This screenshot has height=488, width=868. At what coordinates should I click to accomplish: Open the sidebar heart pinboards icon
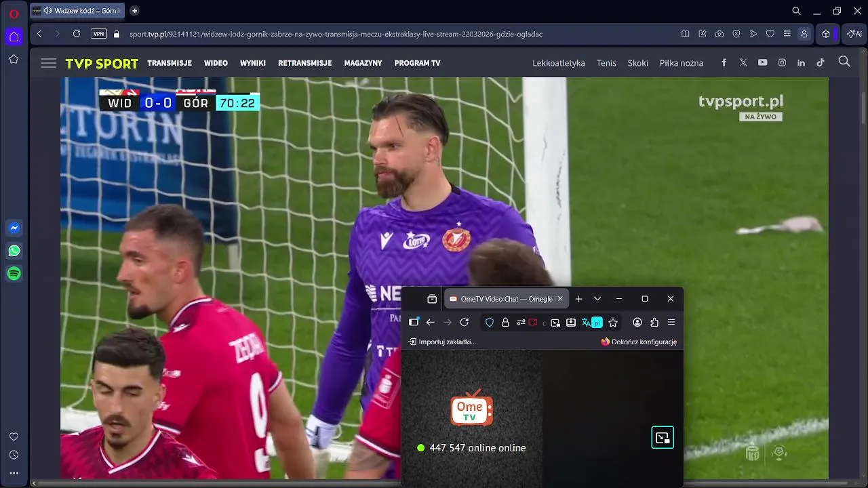pyautogui.click(x=14, y=436)
